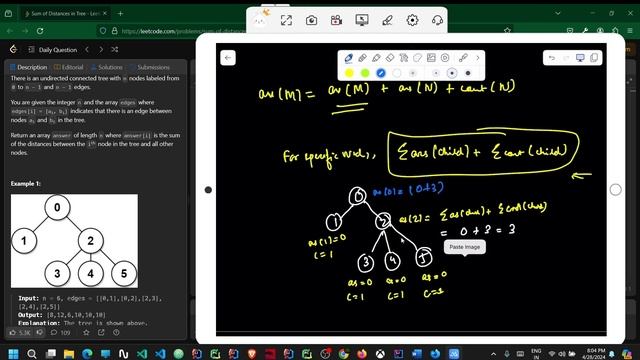Click the help question mark icon
Screen dimensions: 640x360
[116, 332]
